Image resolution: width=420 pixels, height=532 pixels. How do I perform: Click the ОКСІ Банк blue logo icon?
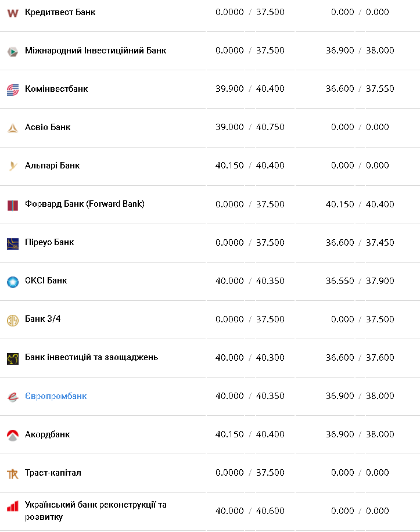point(13,282)
